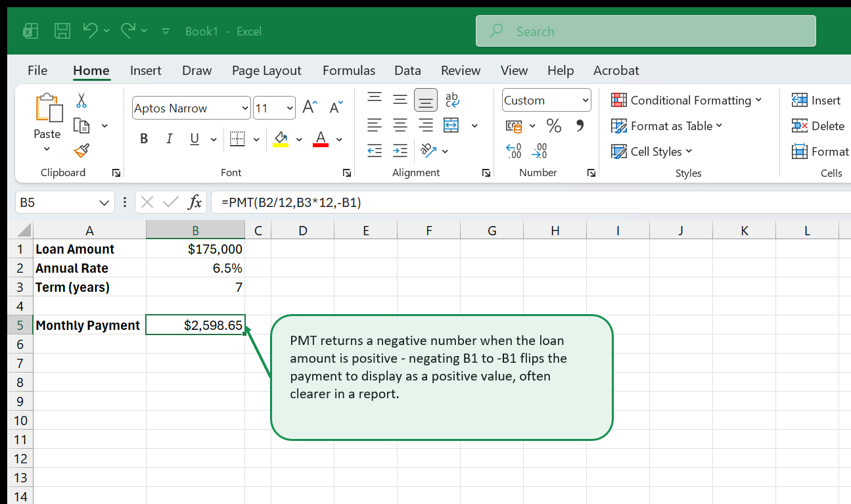The height and width of the screenshot is (504, 851).
Task: Open Cell Styles gallery
Action: click(x=652, y=151)
